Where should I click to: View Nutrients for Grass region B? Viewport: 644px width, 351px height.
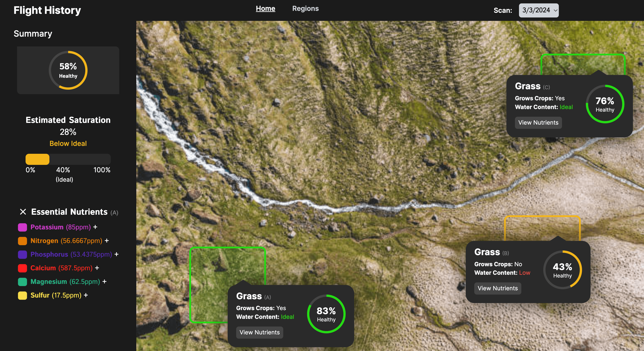pyautogui.click(x=497, y=288)
